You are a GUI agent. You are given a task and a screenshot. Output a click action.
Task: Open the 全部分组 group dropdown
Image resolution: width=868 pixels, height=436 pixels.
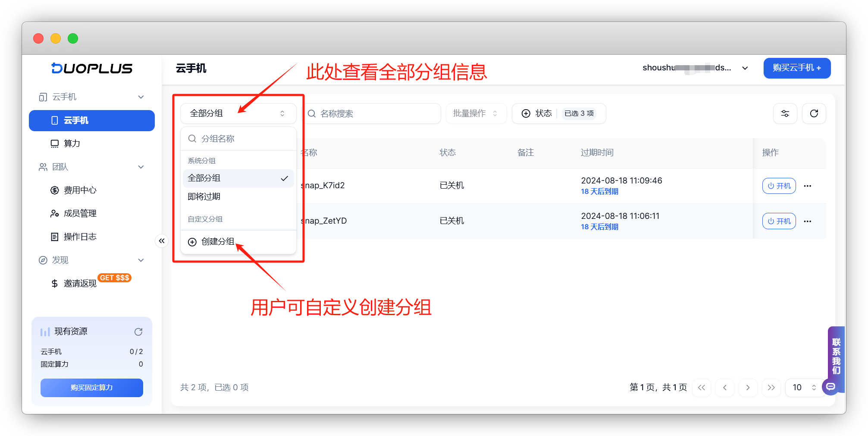238,114
